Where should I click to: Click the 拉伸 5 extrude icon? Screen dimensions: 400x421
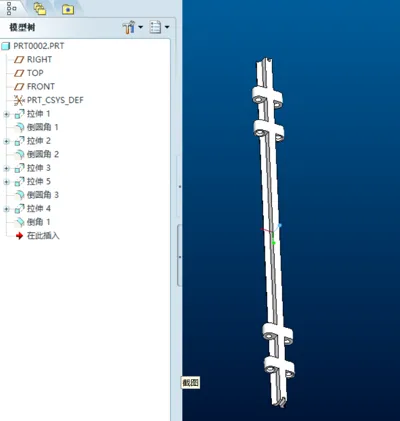click(x=19, y=182)
